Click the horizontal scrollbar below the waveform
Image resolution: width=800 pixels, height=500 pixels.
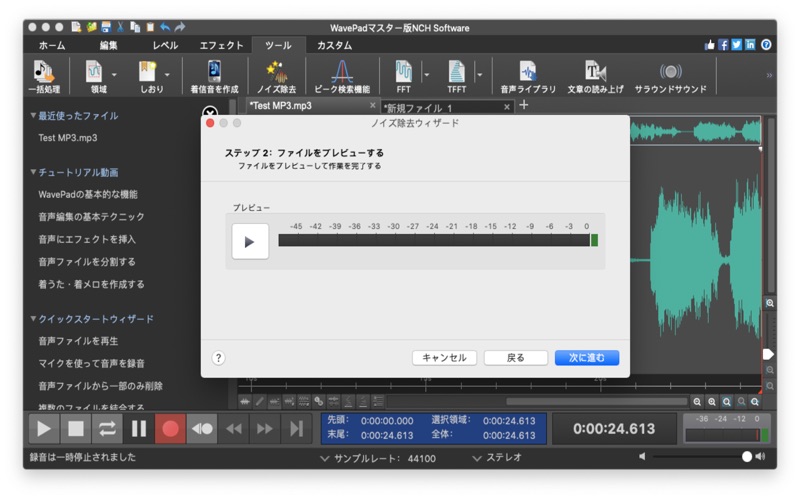pos(597,402)
